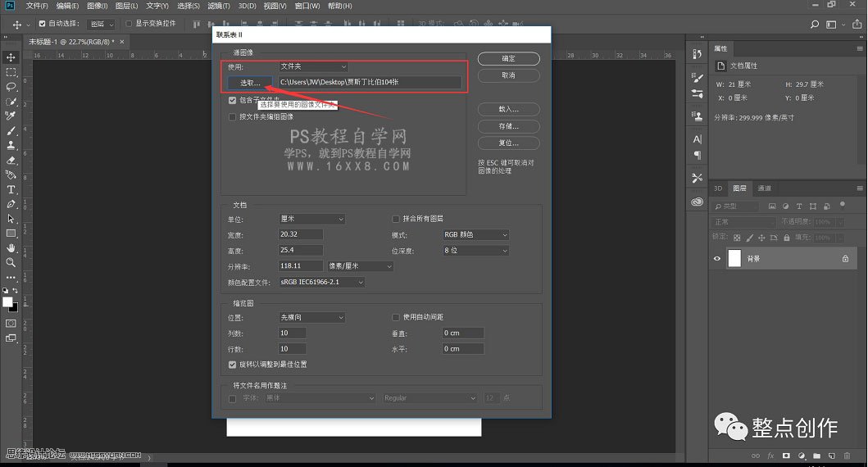Create a new layer icon
This screenshot has width=868, height=467.
click(831, 456)
